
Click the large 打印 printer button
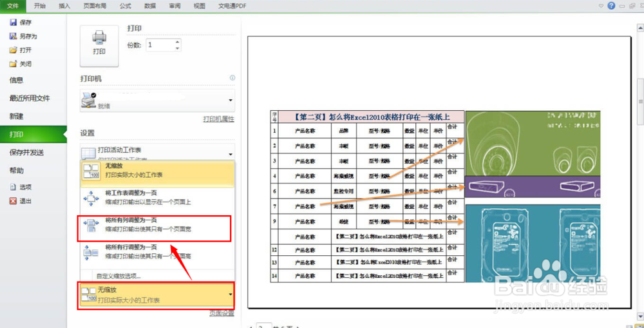[x=99, y=46]
